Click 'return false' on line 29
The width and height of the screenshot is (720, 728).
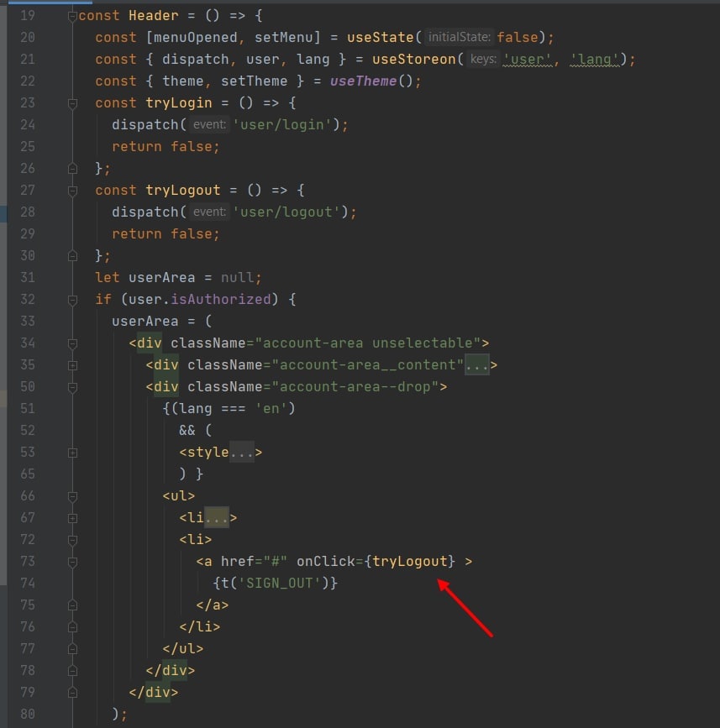162,234
